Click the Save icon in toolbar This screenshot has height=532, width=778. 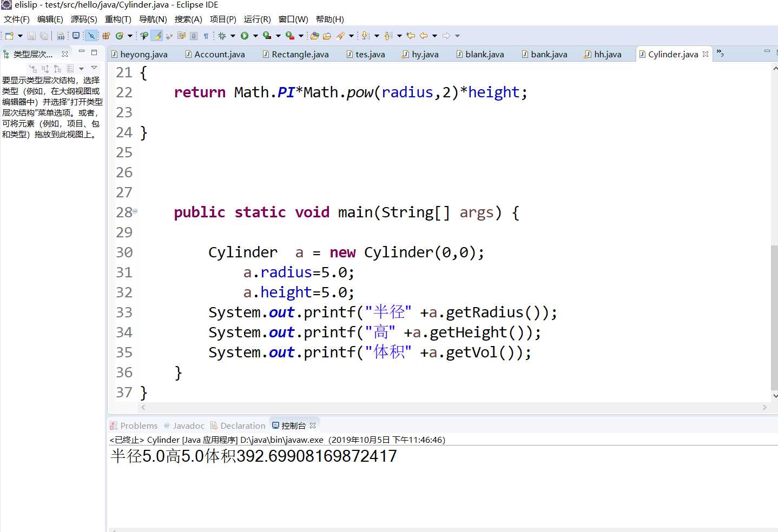(31, 36)
